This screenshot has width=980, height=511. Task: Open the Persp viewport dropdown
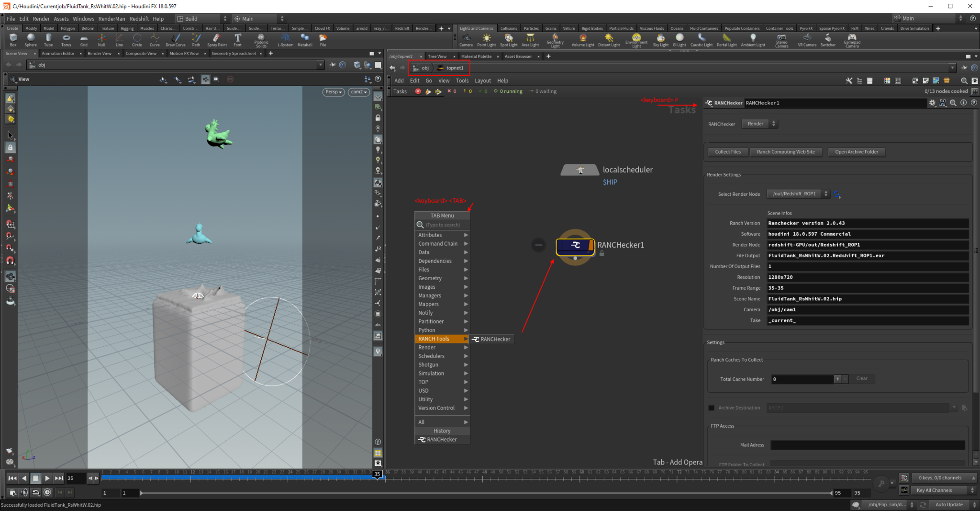click(x=333, y=92)
